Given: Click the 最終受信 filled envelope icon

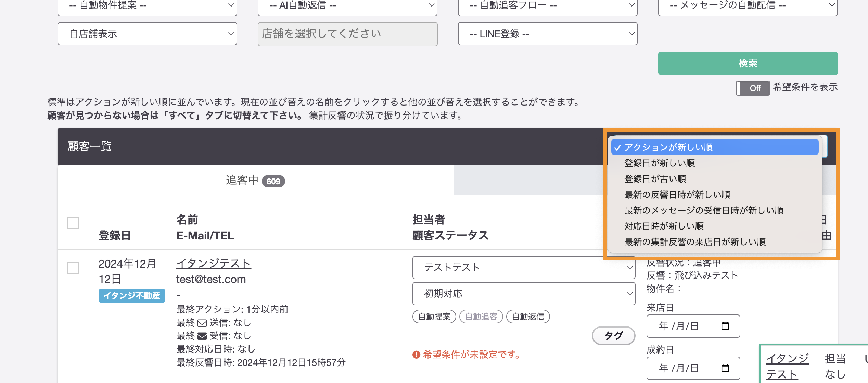Looking at the screenshot, I should 202,336.
